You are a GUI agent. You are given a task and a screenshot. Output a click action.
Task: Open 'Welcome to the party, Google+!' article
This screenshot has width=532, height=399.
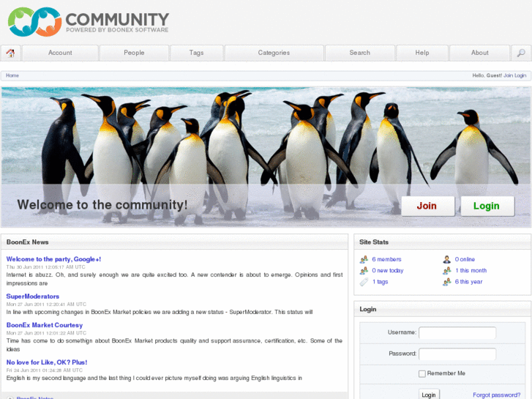[53, 259]
